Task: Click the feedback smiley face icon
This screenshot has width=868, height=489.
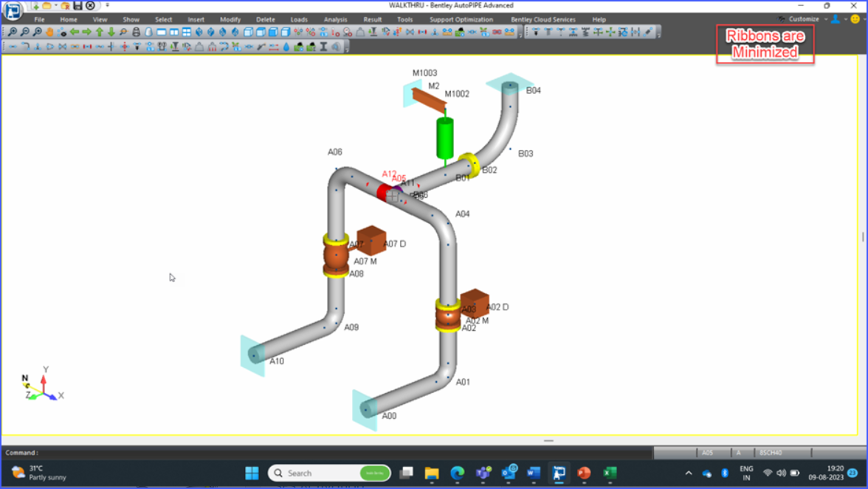Action: pyautogui.click(x=855, y=19)
